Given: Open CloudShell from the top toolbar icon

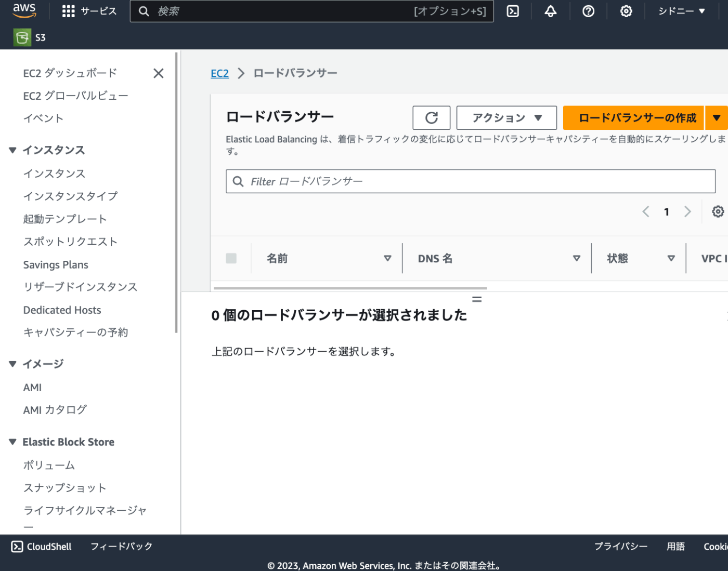Looking at the screenshot, I should click(x=513, y=11).
